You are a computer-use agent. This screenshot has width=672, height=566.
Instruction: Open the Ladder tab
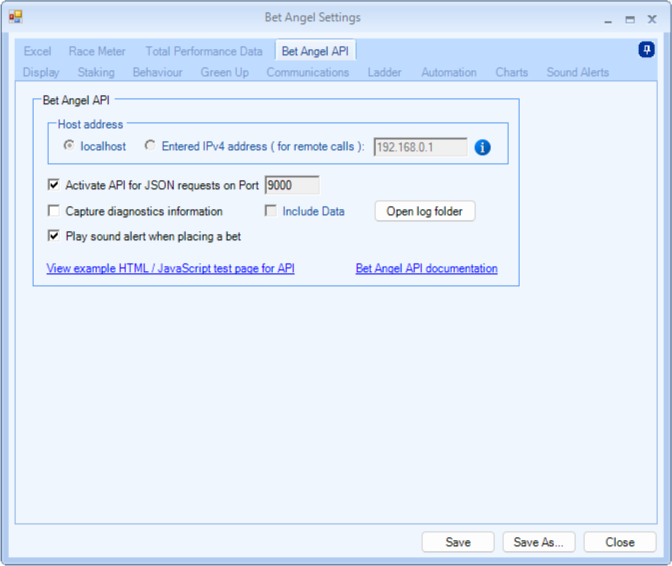point(384,72)
